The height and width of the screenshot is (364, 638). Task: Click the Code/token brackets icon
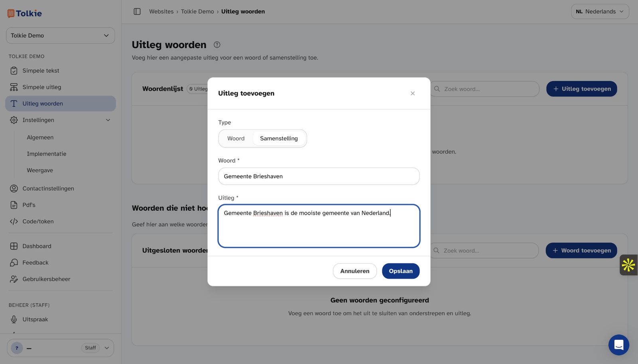click(14, 221)
